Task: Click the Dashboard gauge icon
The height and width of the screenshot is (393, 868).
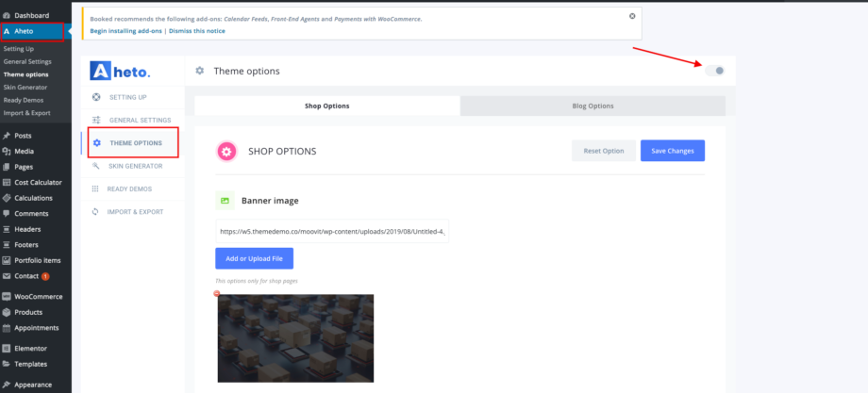Action: pyautogui.click(x=7, y=16)
